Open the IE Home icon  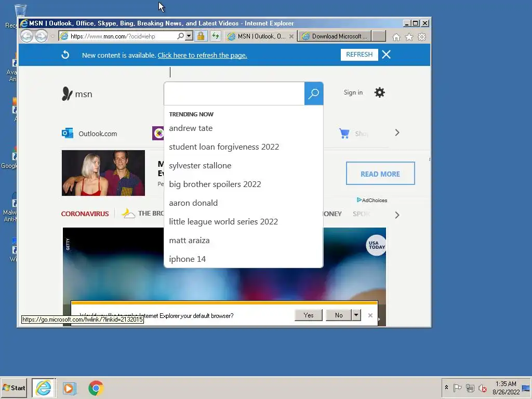tap(396, 37)
